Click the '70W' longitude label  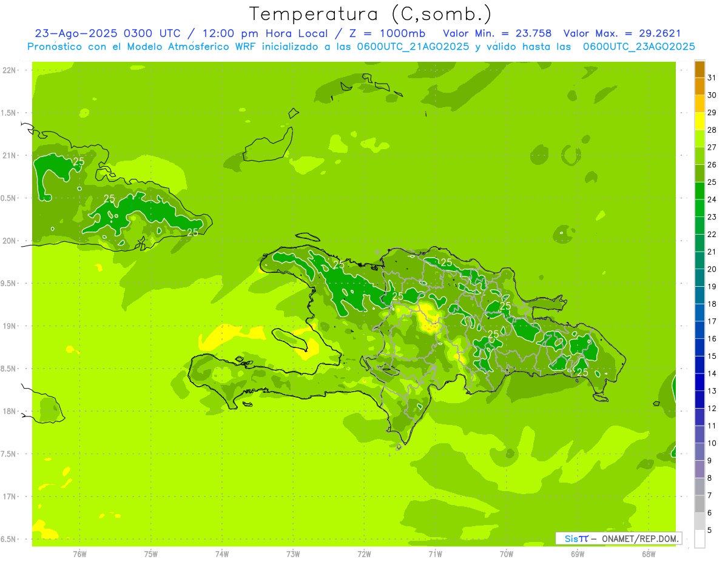click(x=506, y=554)
